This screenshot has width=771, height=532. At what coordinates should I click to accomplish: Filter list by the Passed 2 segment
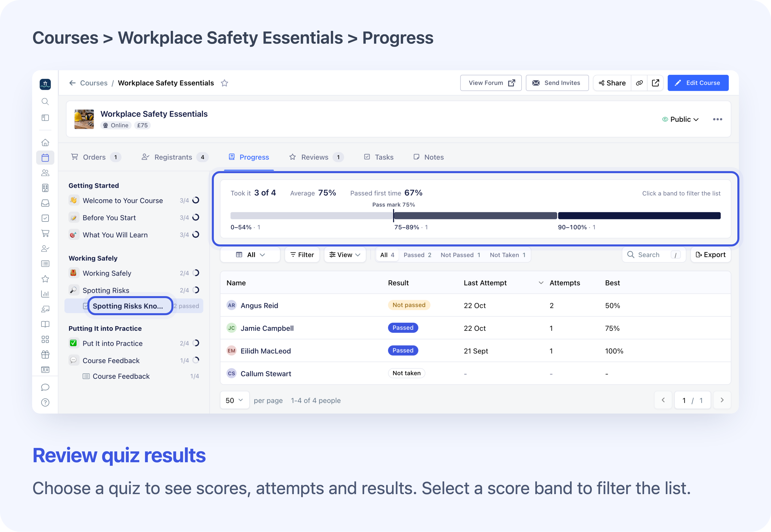(417, 255)
